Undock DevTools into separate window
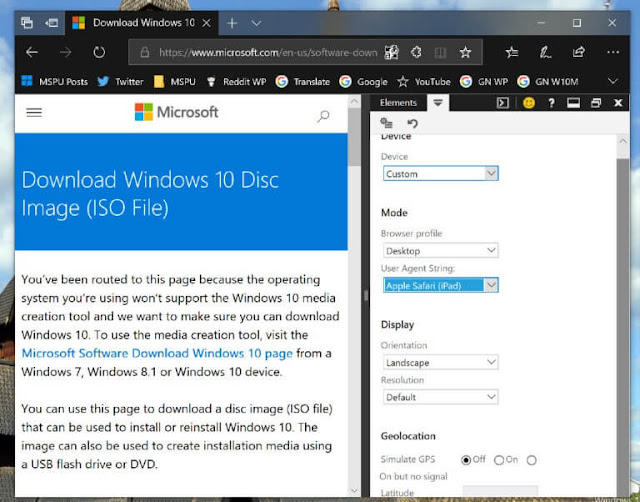This screenshot has height=502, width=640. click(596, 103)
